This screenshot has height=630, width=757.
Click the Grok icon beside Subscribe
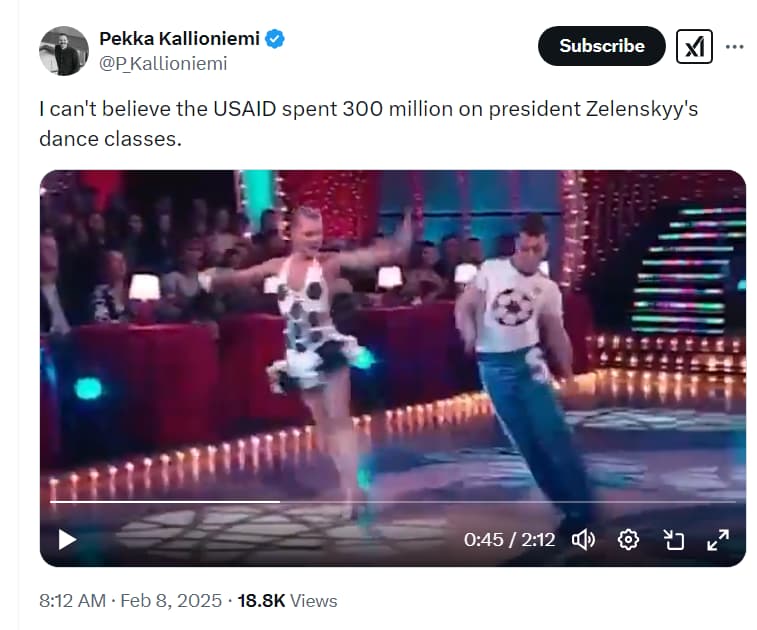click(x=694, y=46)
